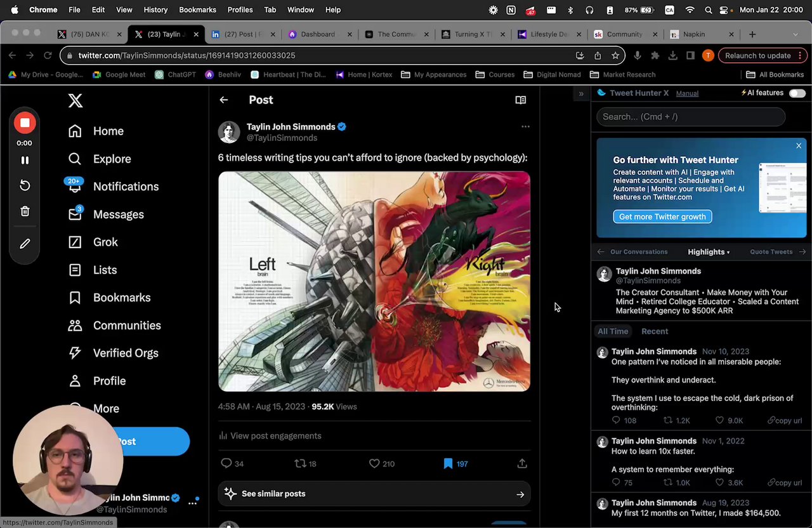Reload the page in Chrome
The image size is (812, 528).
(48, 56)
